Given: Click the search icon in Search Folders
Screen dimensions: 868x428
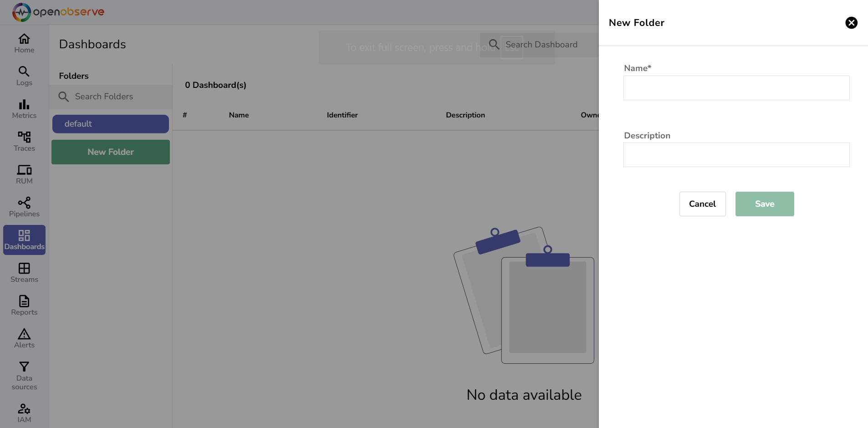Looking at the screenshot, I should click(64, 97).
